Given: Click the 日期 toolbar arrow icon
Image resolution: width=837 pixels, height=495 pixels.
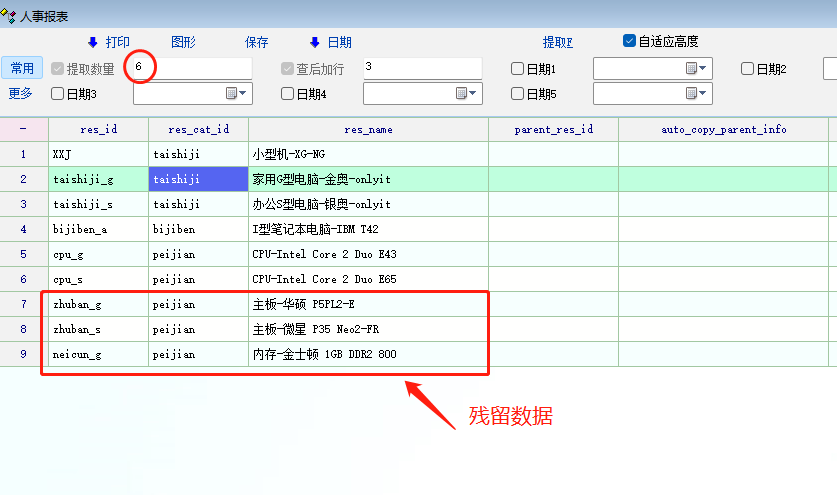Looking at the screenshot, I should click(x=315, y=42).
